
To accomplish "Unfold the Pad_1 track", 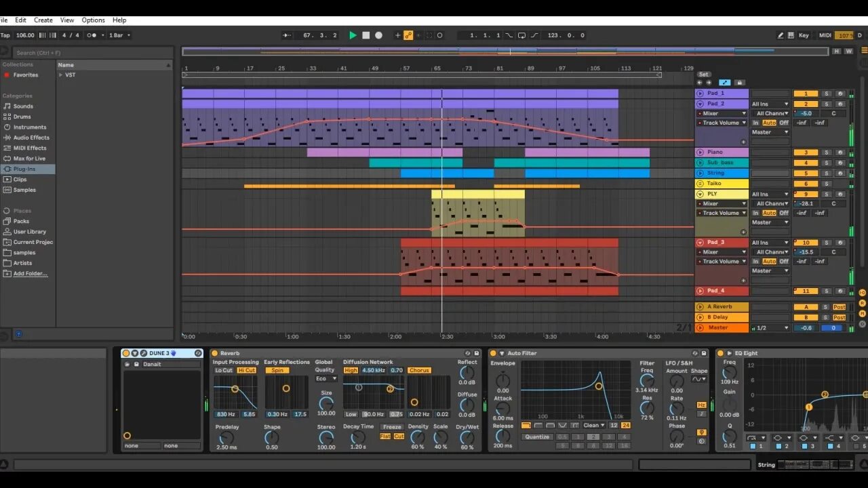I will click(x=701, y=94).
